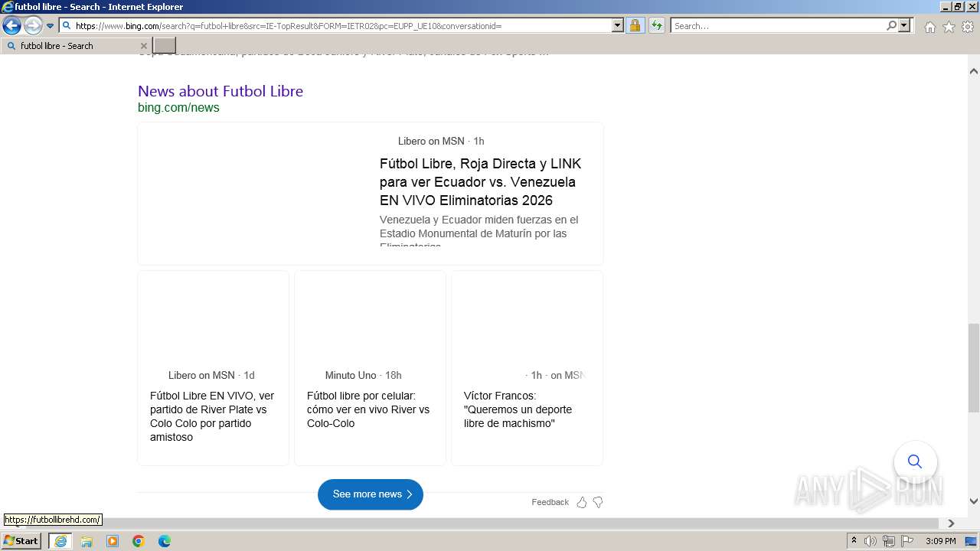Go to the Home page icon
Screen dimensions: 980x551
[x=929, y=27]
